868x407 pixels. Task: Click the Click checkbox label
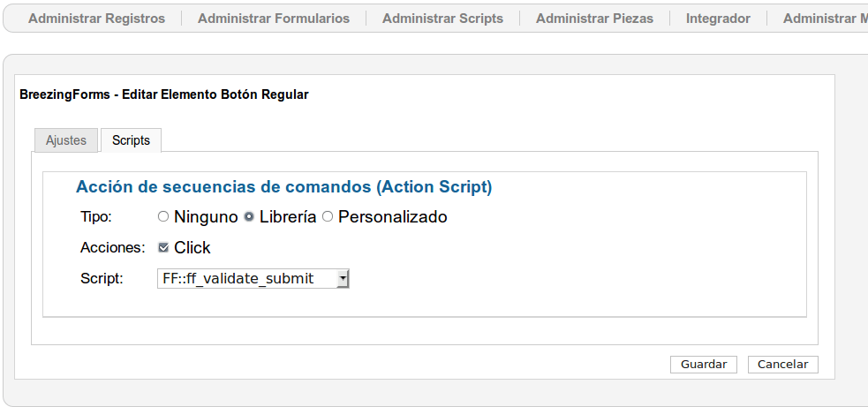(192, 247)
